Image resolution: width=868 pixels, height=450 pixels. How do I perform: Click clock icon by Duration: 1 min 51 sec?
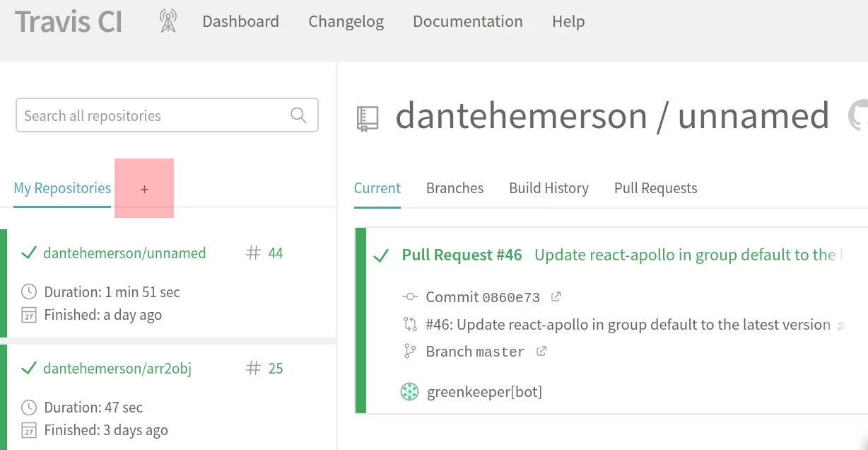[29, 292]
